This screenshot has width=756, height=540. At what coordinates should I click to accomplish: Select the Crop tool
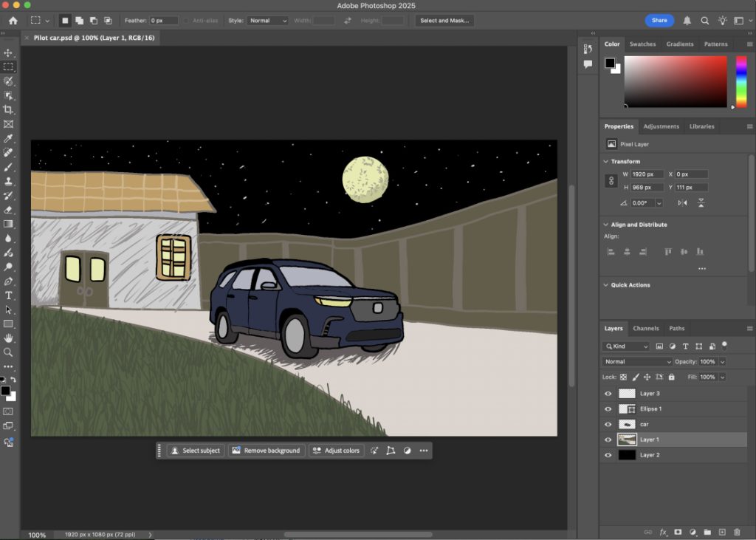pyautogui.click(x=9, y=110)
